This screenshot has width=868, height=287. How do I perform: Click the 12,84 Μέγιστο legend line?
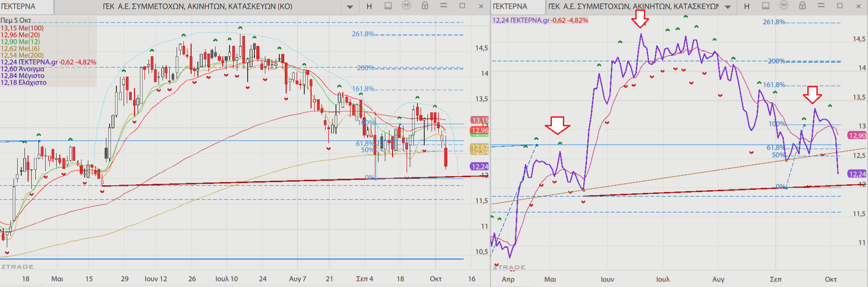23,76
